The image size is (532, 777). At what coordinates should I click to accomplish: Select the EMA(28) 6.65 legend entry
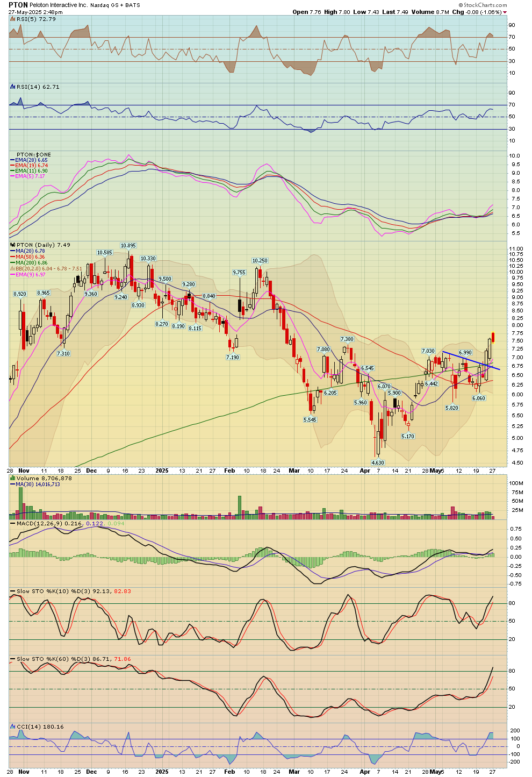click(x=29, y=160)
